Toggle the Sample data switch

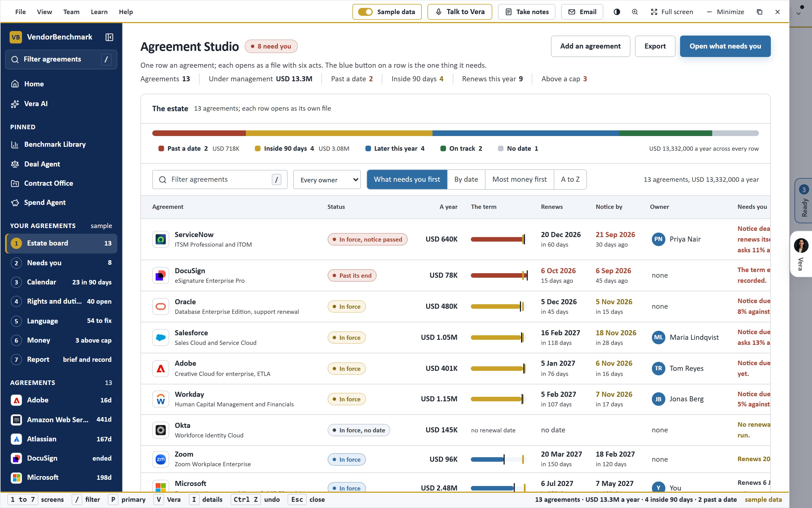(365, 12)
